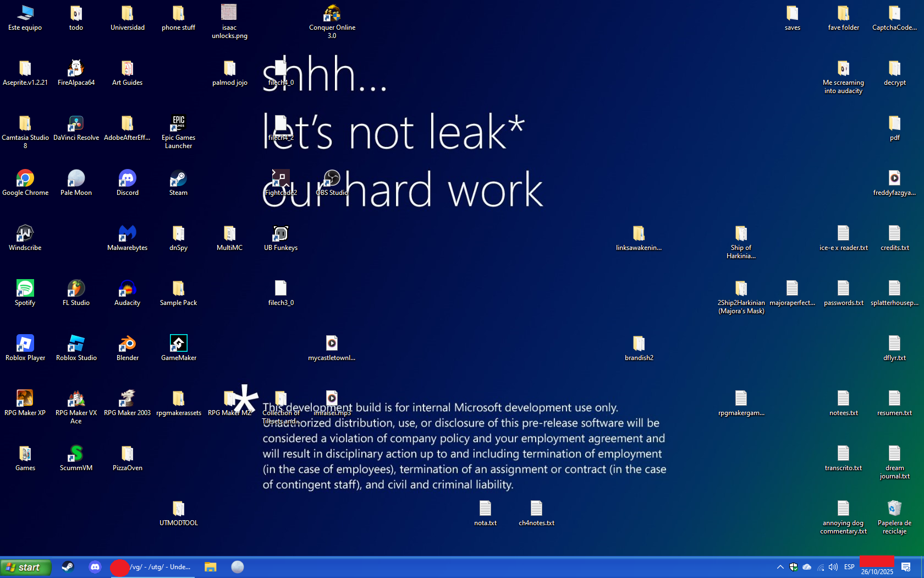
Task: Select the Blender desktop icon
Action: point(127,348)
